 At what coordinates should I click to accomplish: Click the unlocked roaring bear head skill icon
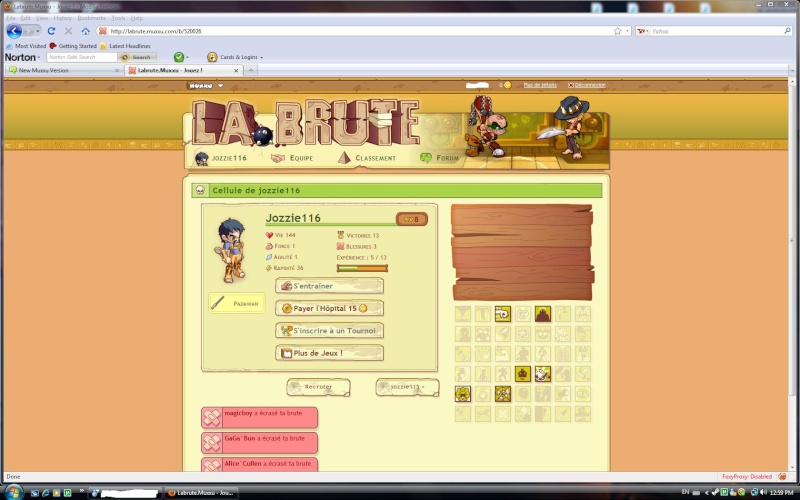pos(463,394)
